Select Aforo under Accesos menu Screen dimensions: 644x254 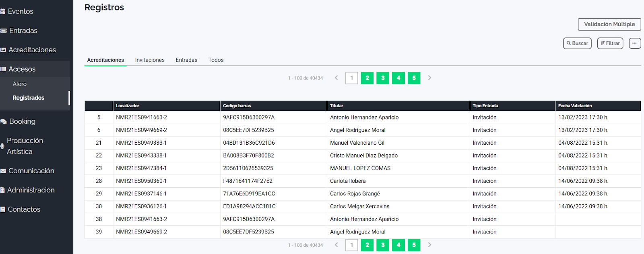[x=20, y=84]
